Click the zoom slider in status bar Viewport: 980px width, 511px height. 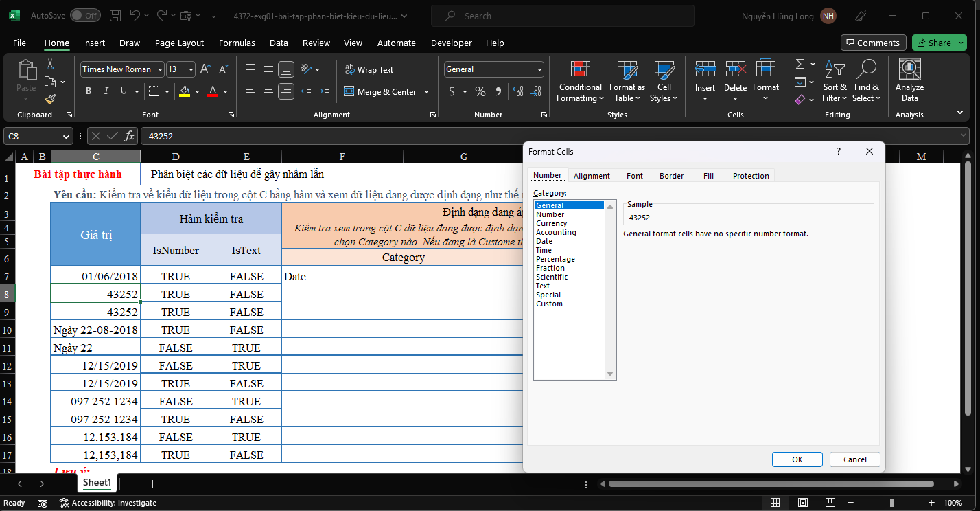coord(891,503)
